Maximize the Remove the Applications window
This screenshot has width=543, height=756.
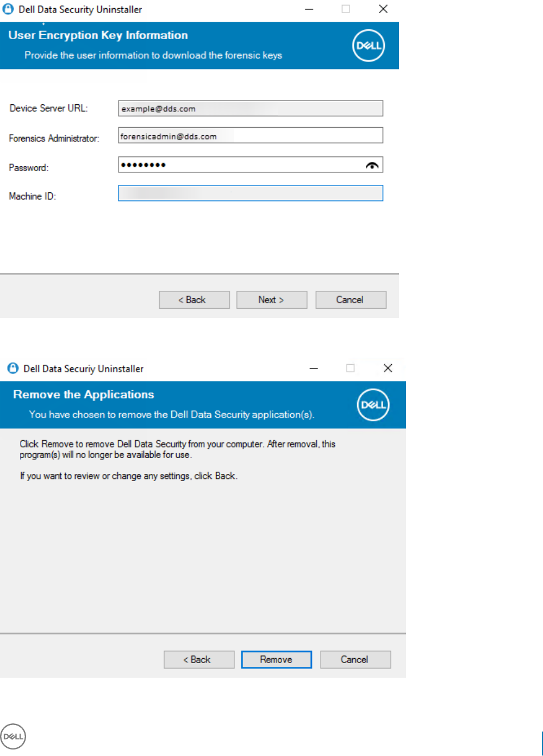point(351,368)
